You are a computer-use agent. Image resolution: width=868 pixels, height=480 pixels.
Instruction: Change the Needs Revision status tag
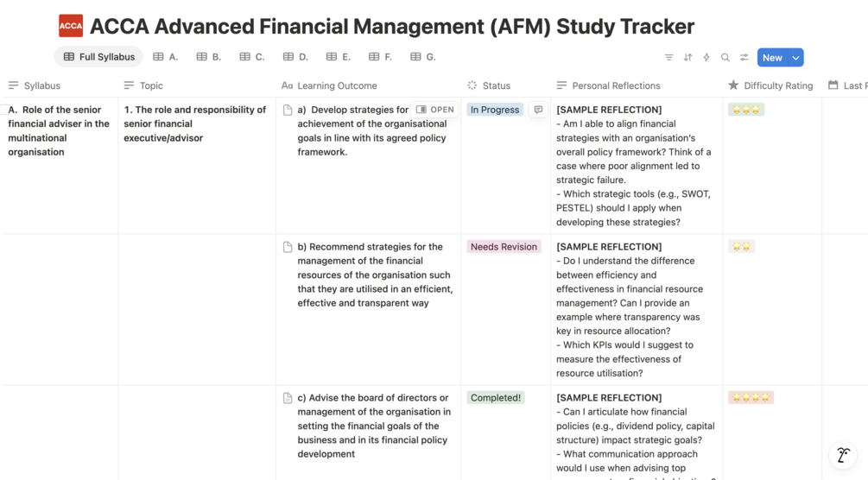(504, 247)
